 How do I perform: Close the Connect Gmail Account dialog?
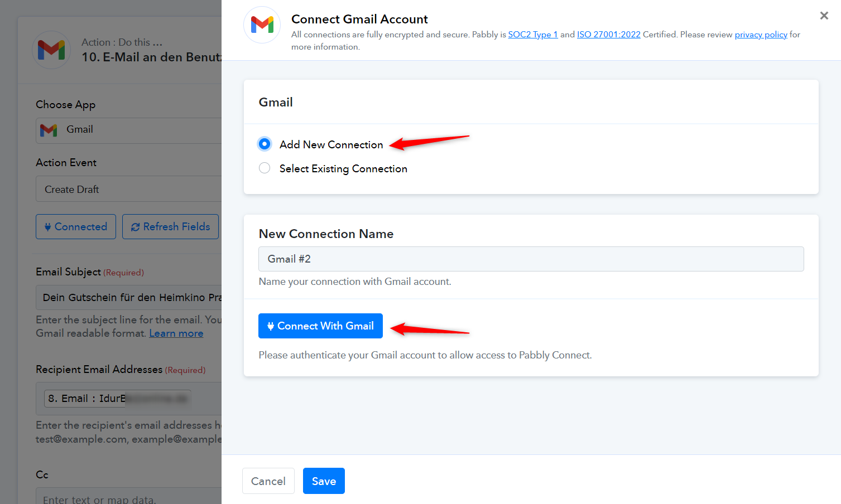(824, 16)
